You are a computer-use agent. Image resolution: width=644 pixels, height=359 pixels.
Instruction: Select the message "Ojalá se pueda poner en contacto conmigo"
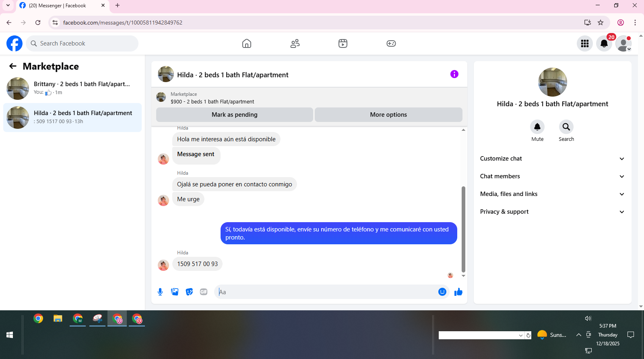[235, 184]
